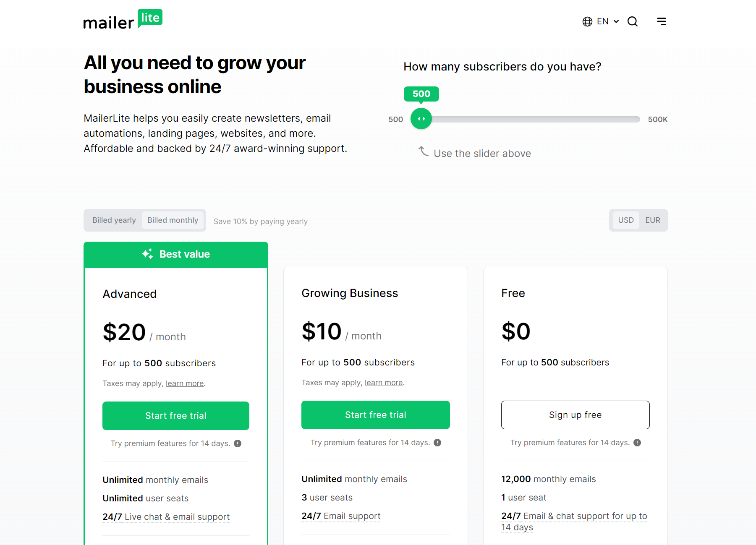Screen dimensions: 756x545
Task: Click the info icon under Advanced trial text
Action: 238,443
